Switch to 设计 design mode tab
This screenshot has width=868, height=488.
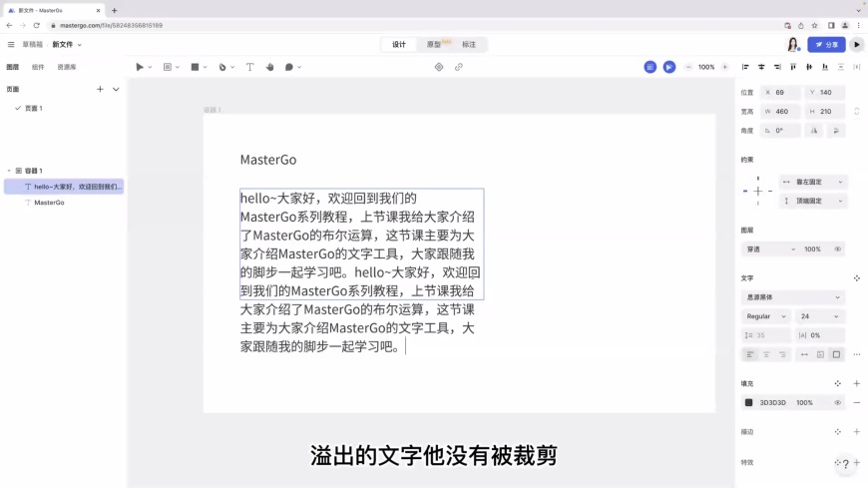[x=399, y=44]
